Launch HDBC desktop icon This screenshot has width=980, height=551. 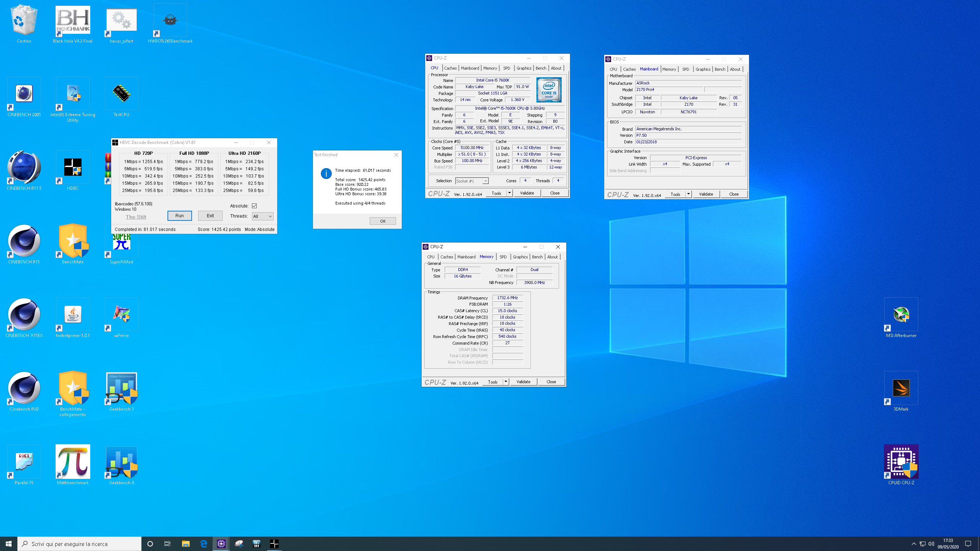click(x=73, y=171)
